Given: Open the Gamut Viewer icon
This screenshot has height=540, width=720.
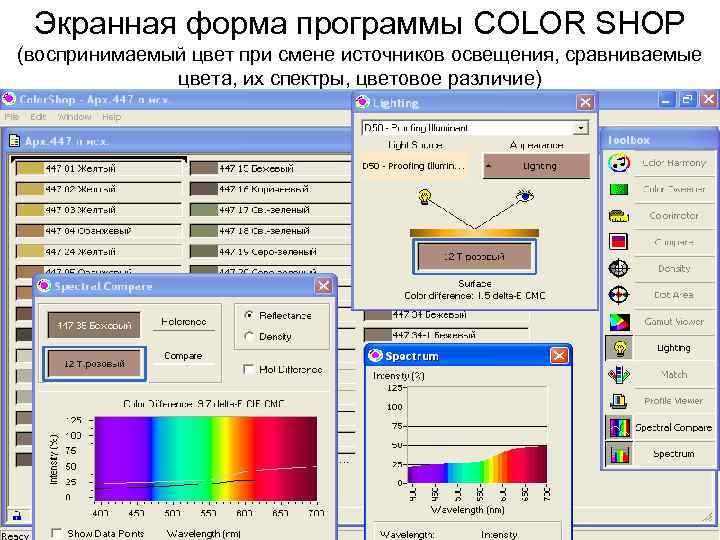Looking at the screenshot, I should point(619,321).
